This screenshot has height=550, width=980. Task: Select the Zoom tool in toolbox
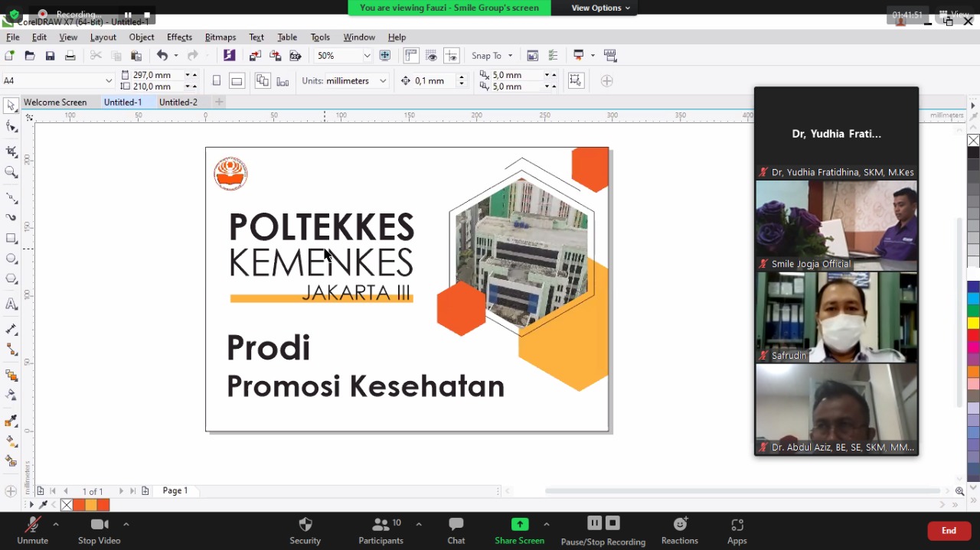(x=11, y=172)
